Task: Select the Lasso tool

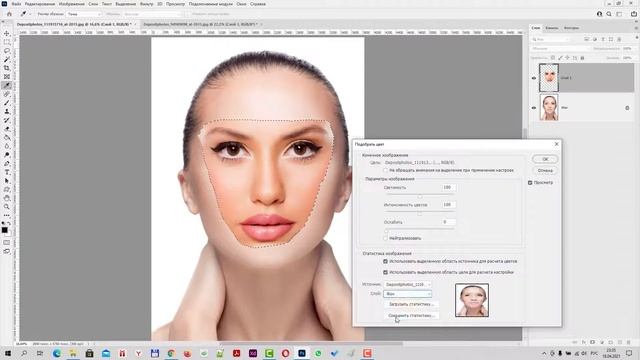Action: click(x=7, y=51)
